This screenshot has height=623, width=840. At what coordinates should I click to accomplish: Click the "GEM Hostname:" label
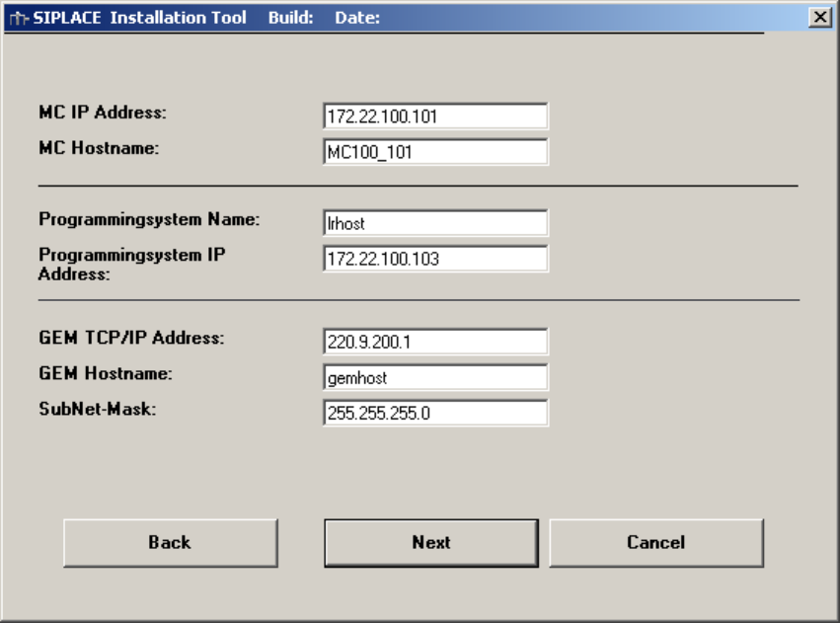[x=106, y=373]
